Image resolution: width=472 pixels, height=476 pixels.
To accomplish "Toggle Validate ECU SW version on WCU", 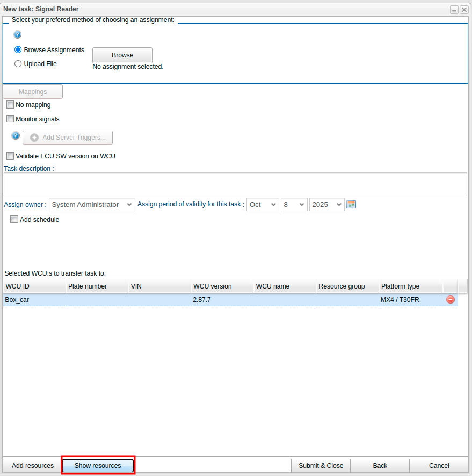I will [x=10, y=156].
